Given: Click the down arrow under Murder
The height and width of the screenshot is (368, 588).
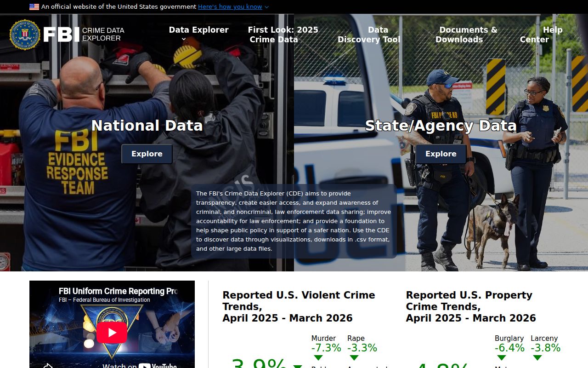Looking at the screenshot, I should 318,357.
